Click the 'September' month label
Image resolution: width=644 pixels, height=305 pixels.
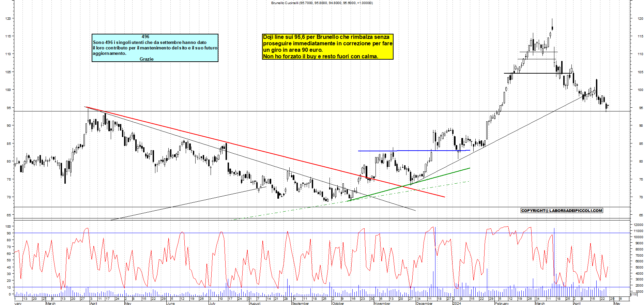(301, 303)
